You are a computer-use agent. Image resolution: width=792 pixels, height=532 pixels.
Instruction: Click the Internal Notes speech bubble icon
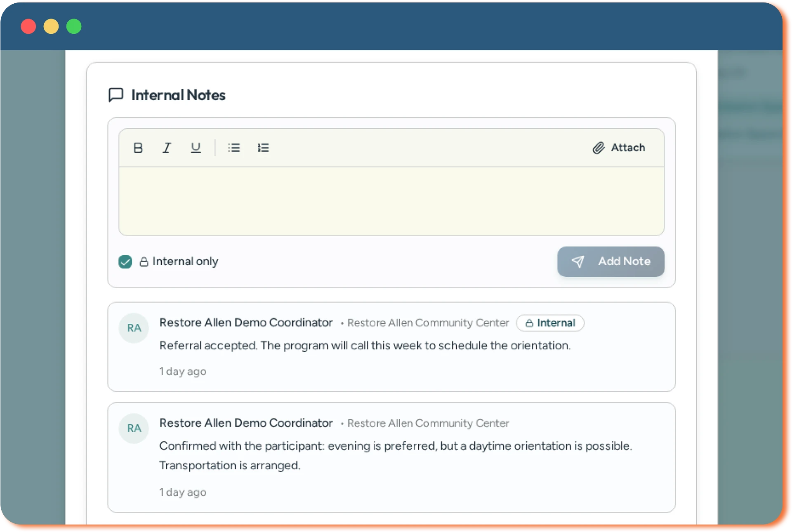116,95
